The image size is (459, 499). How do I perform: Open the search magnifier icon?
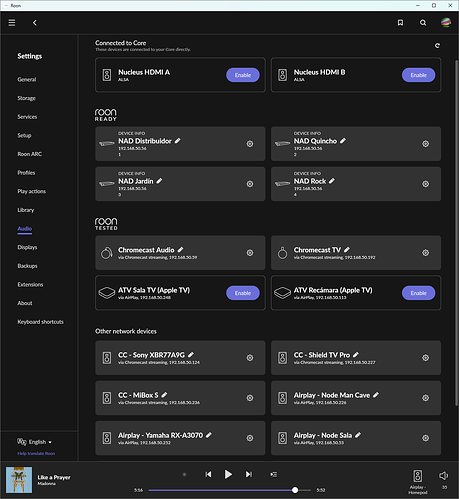pyautogui.click(x=423, y=23)
